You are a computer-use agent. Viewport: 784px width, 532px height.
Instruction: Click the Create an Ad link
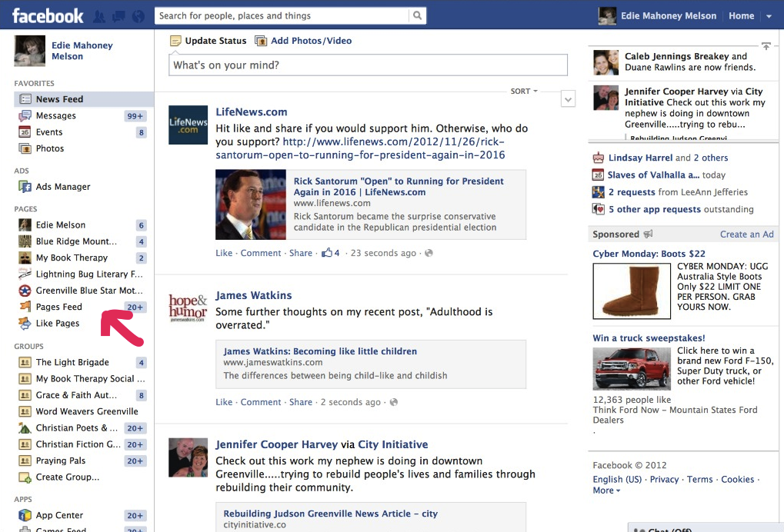coord(746,234)
